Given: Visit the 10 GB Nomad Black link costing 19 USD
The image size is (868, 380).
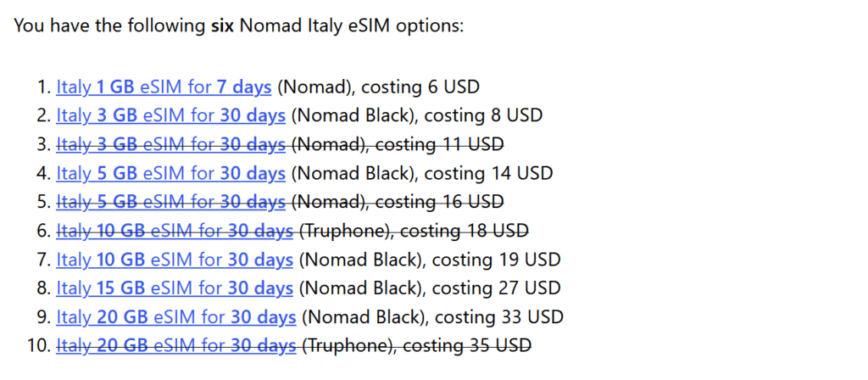Looking at the screenshot, I should tap(175, 260).
